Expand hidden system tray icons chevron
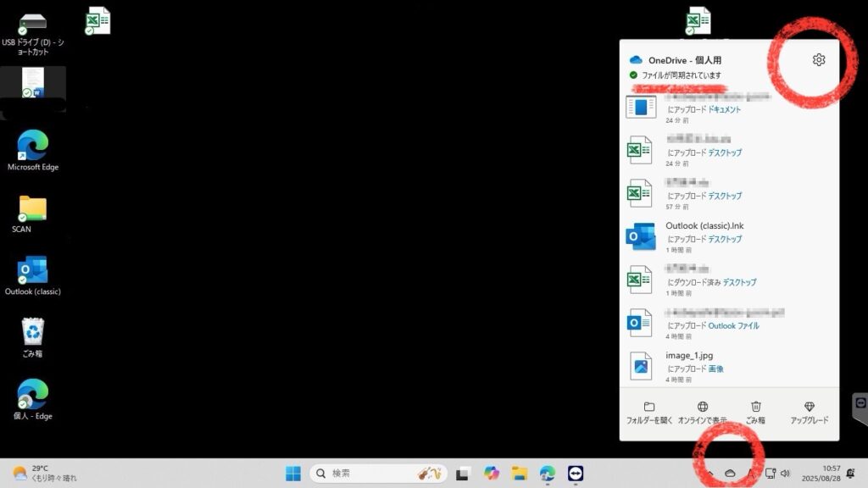Viewport: 868px width, 488px height. tap(709, 473)
